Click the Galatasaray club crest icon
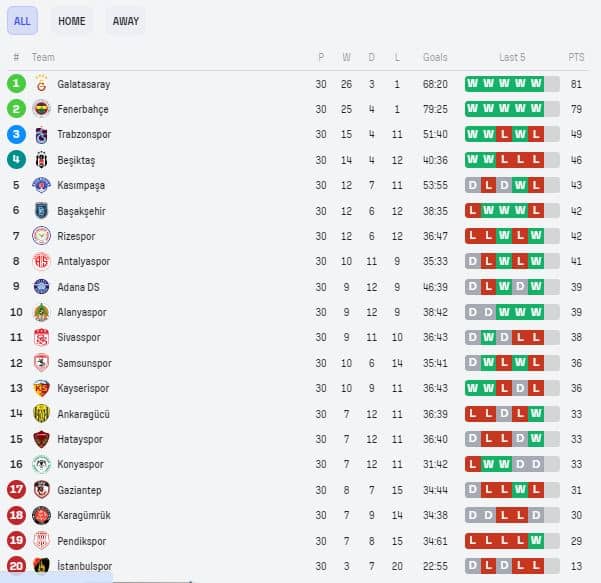The width and height of the screenshot is (601, 583). 41,84
